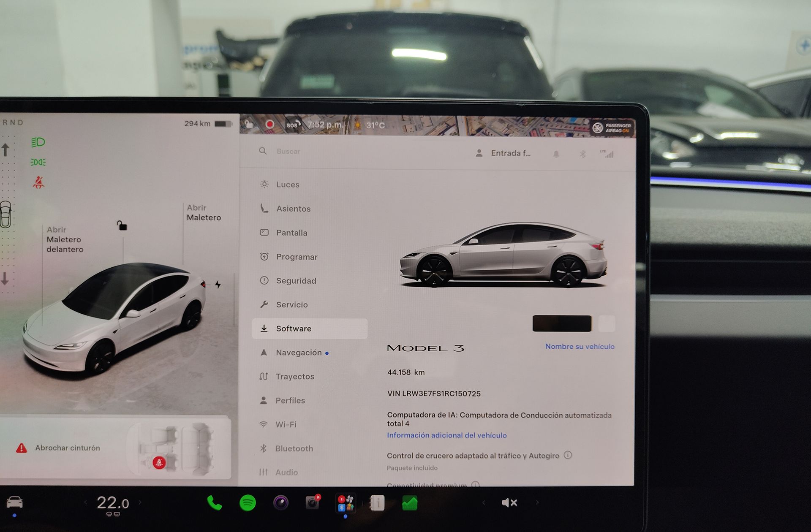
Task: Open the green energy chart app
Action: (x=410, y=503)
